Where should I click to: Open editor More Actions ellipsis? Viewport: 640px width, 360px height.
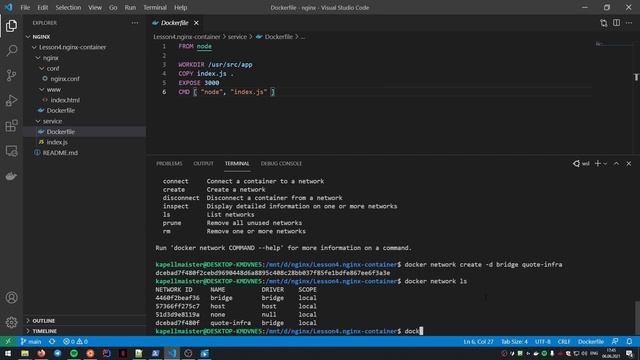[x=629, y=23]
